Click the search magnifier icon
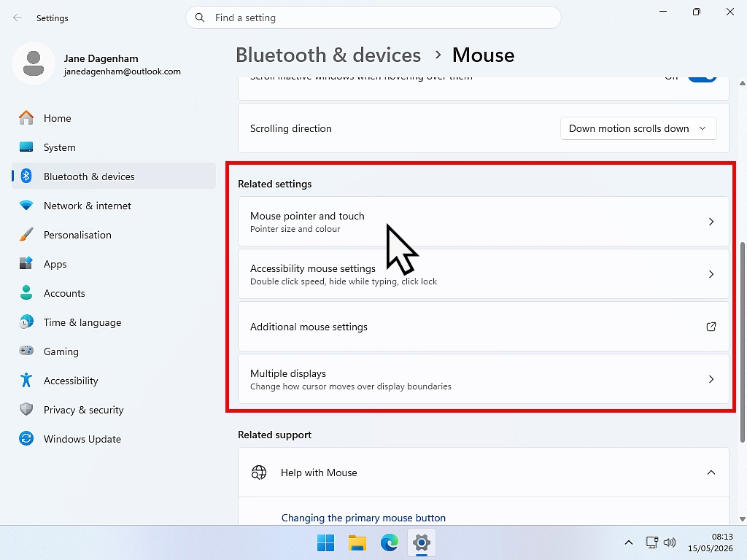 (200, 17)
